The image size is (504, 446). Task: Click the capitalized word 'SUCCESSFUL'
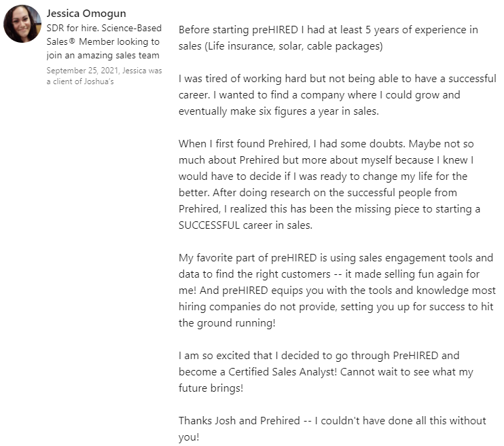pyautogui.click(x=209, y=225)
